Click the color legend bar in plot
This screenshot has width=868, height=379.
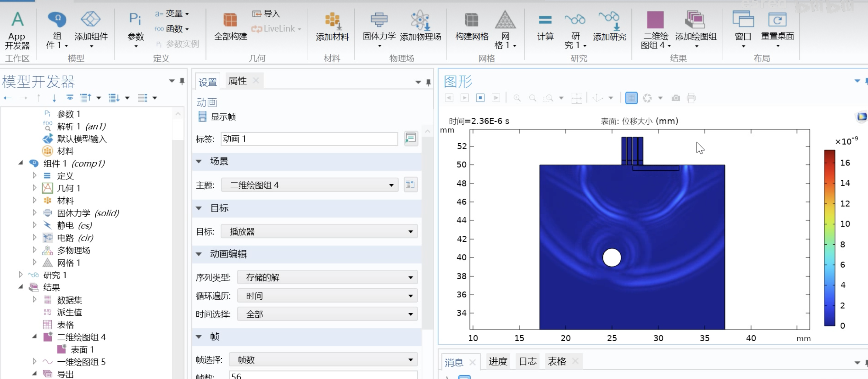[x=829, y=238]
